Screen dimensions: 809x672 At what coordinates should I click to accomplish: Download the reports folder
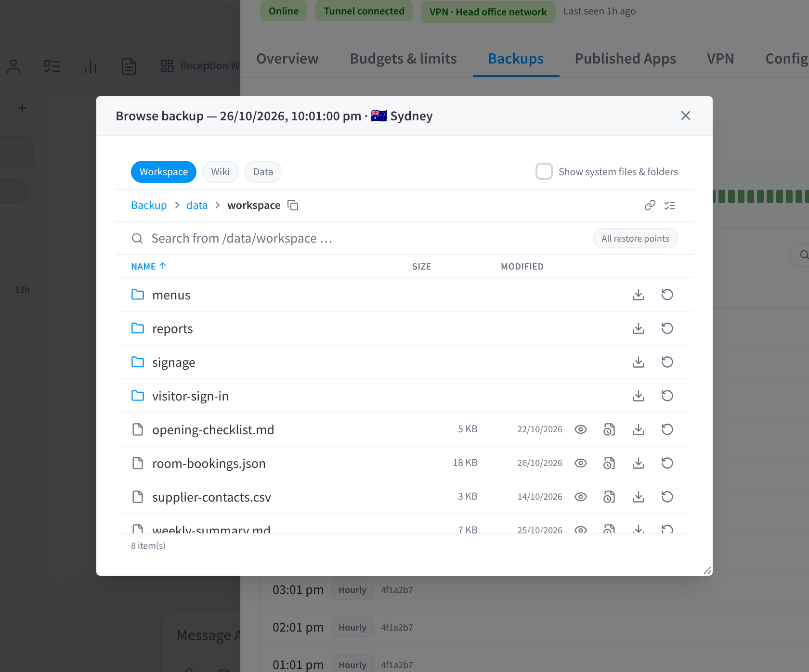pos(639,328)
